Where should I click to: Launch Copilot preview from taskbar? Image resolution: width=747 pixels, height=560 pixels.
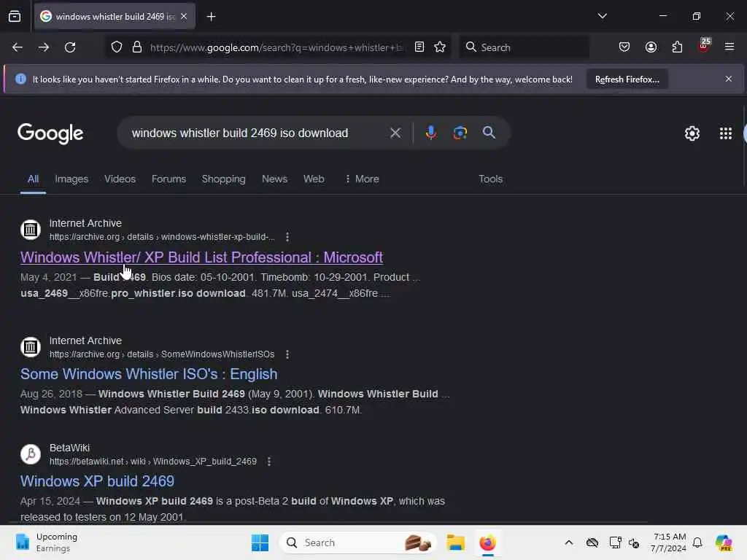coord(724,542)
